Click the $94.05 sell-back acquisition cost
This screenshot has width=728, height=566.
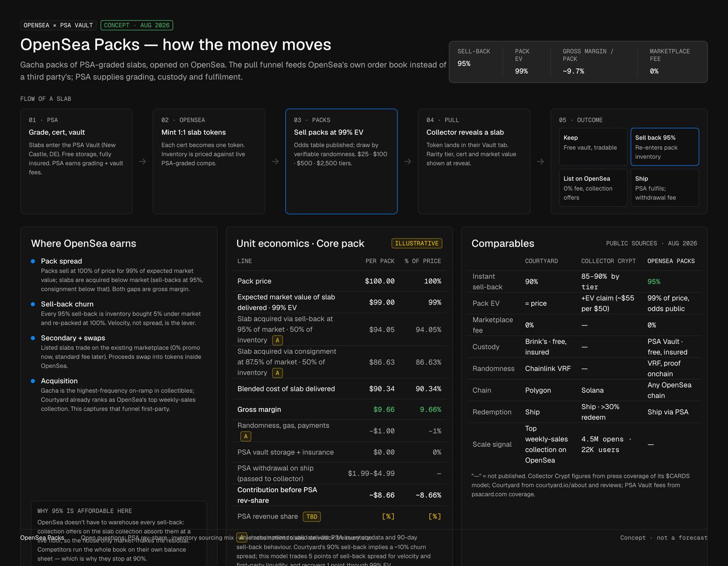coord(382,330)
